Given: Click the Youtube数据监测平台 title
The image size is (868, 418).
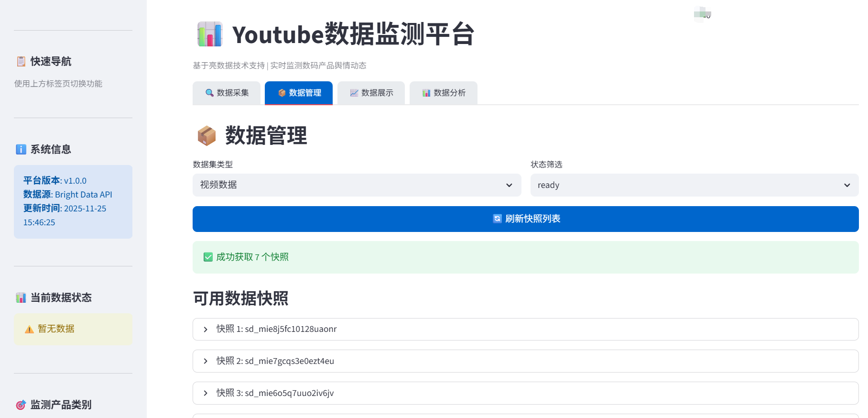Looking at the screenshot, I should (353, 34).
